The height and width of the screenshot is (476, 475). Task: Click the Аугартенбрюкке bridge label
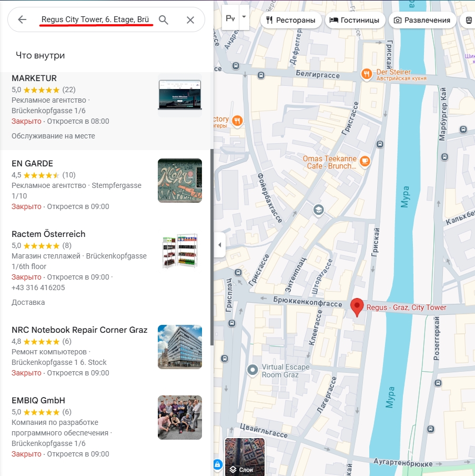coord(403,463)
